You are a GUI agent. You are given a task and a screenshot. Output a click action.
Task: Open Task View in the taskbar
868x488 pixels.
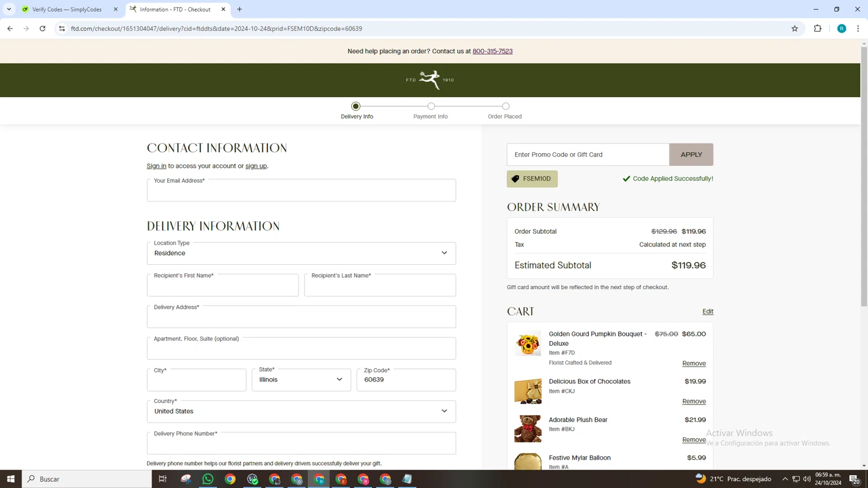(163, 479)
